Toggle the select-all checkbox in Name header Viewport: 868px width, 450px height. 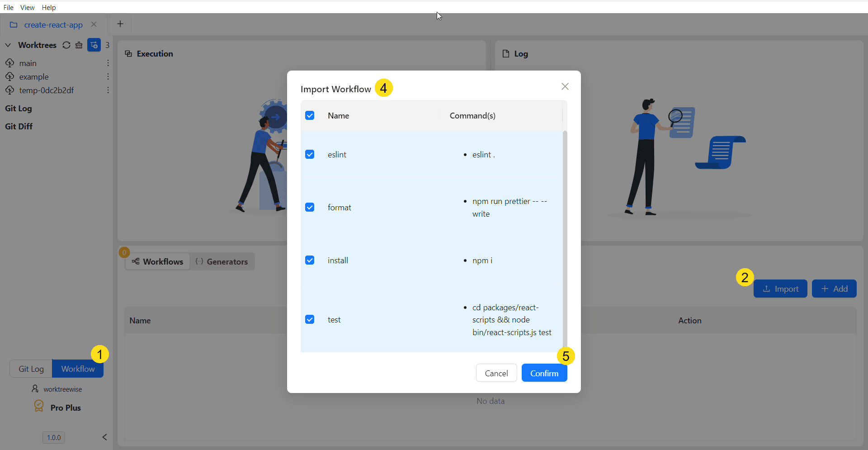(310, 115)
